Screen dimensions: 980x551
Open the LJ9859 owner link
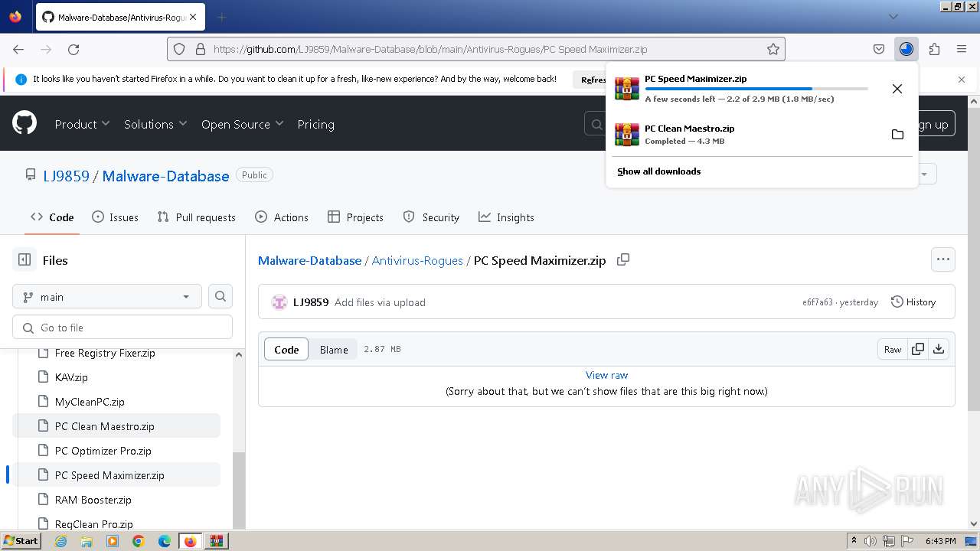tap(66, 176)
